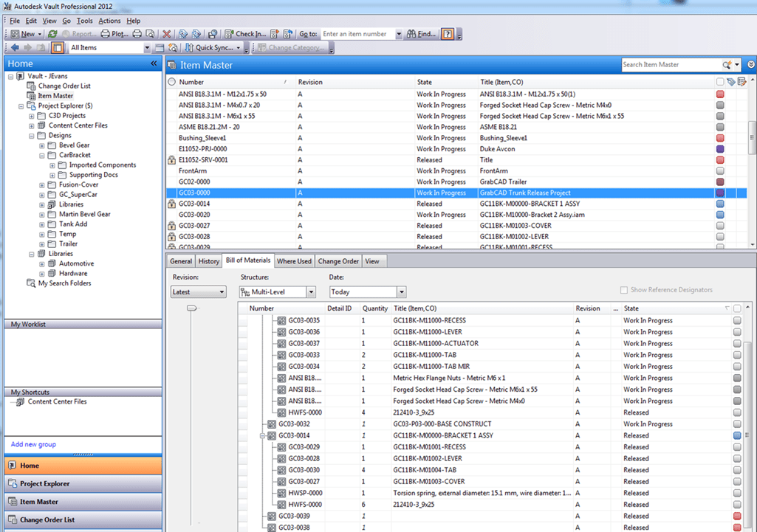Viewport: 757px width, 532px height.
Task: Click the red X Delete icon
Action: pyautogui.click(x=167, y=34)
